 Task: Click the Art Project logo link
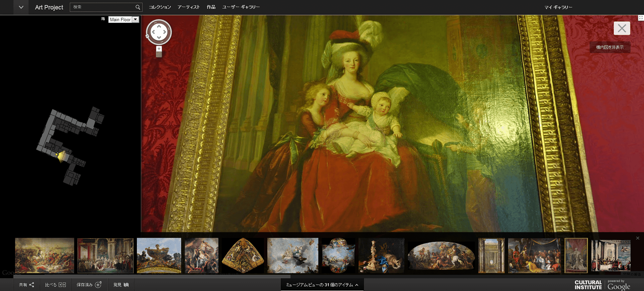pyautogui.click(x=49, y=7)
